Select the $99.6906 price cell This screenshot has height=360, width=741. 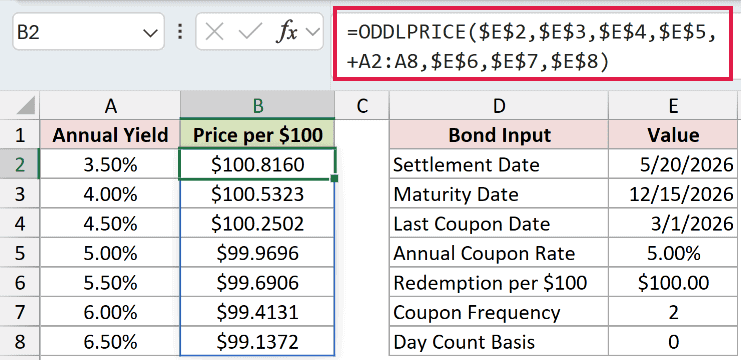pos(258,283)
